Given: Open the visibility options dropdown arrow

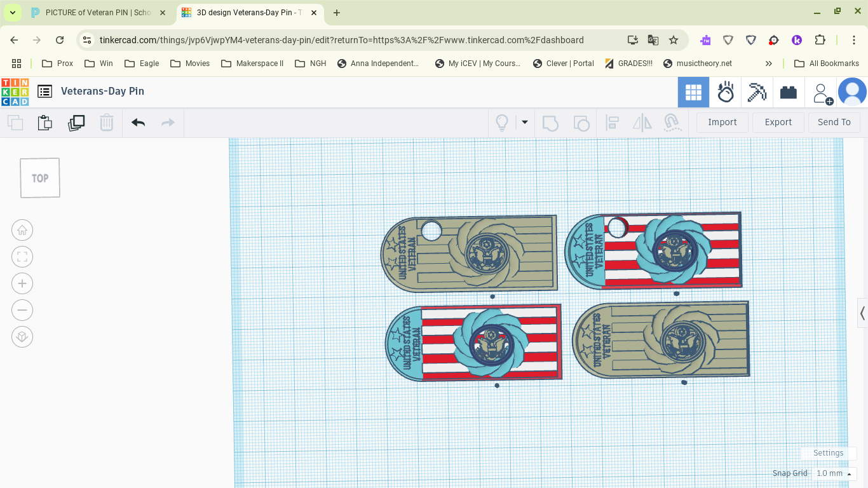Looking at the screenshot, I should (525, 122).
